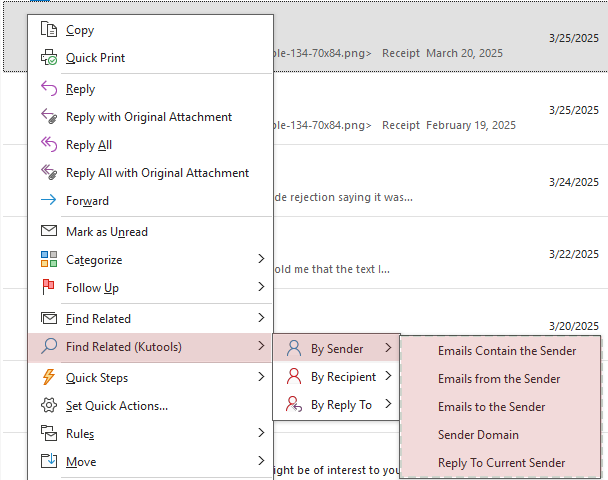Click the Forward arrow icon
Image resolution: width=608 pixels, height=480 pixels.
49,201
